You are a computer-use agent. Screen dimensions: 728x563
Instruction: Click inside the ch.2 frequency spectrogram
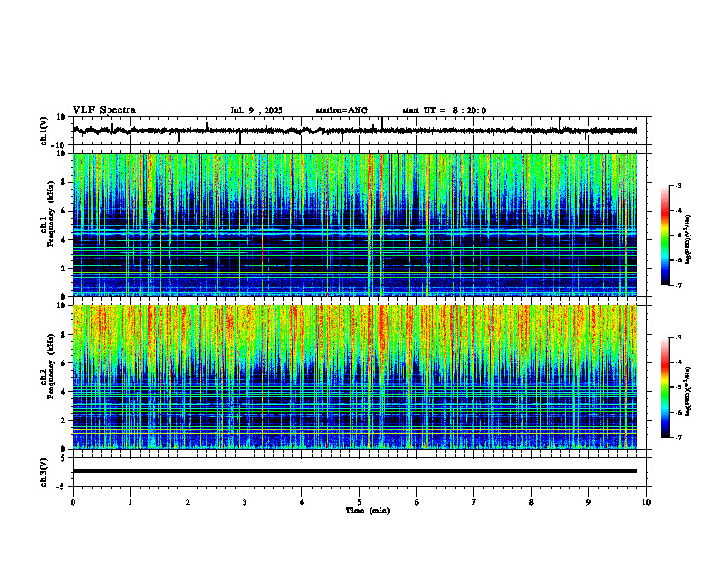[354, 377]
